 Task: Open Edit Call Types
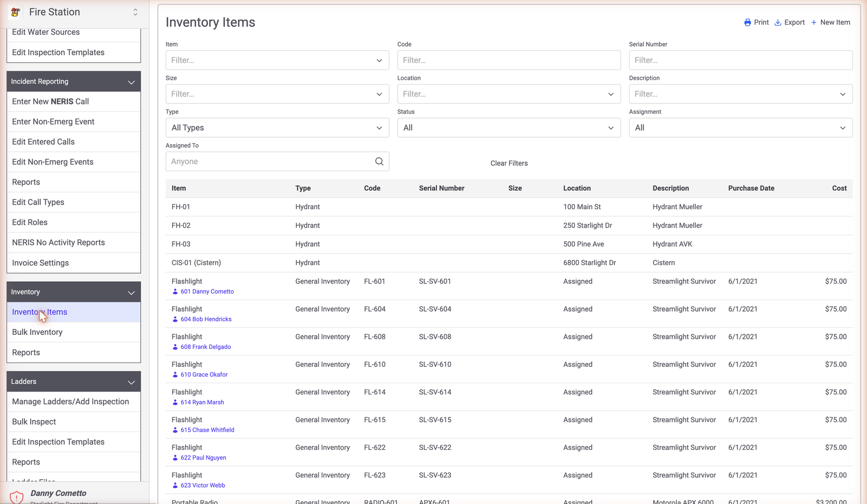click(x=74, y=202)
